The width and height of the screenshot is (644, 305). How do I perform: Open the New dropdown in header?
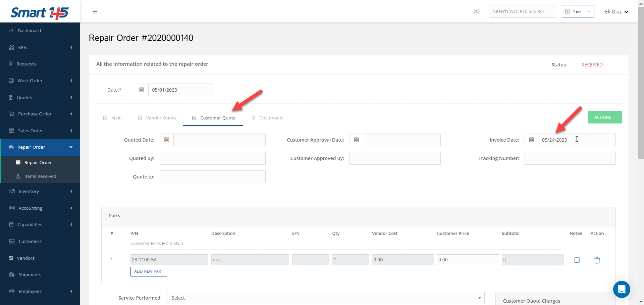point(578,11)
